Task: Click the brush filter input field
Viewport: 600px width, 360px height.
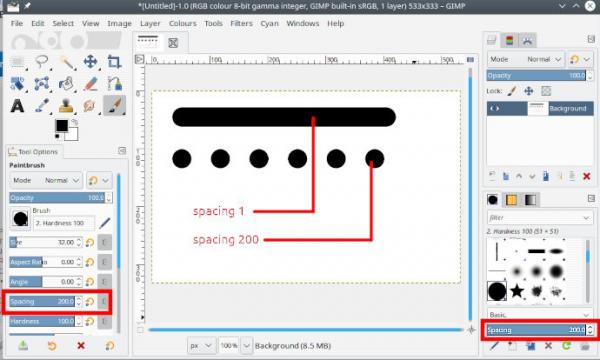Action: coord(540,217)
